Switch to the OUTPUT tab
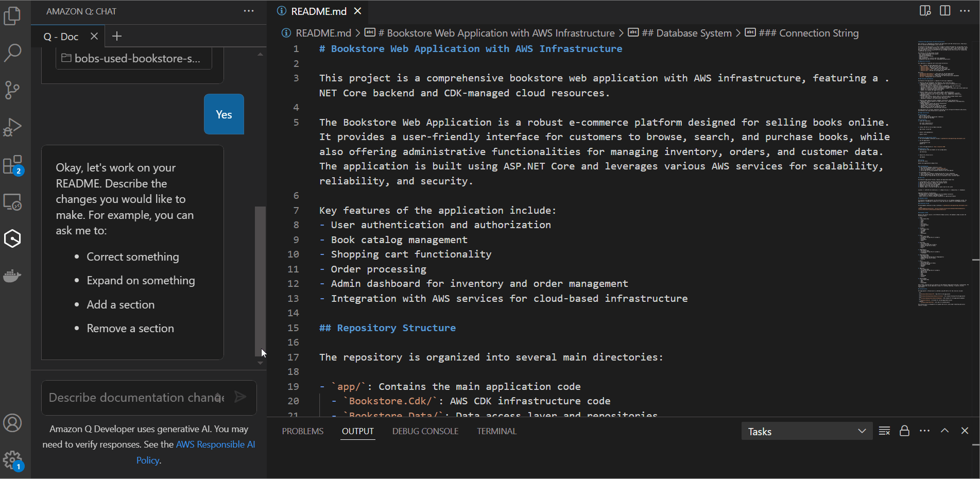 [358, 431]
